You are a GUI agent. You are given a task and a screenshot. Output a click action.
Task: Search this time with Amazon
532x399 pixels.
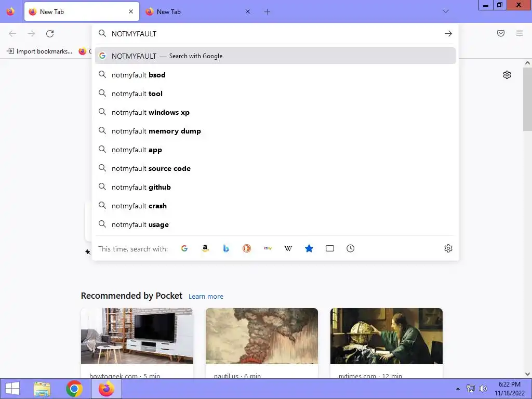(x=205, y=248)
